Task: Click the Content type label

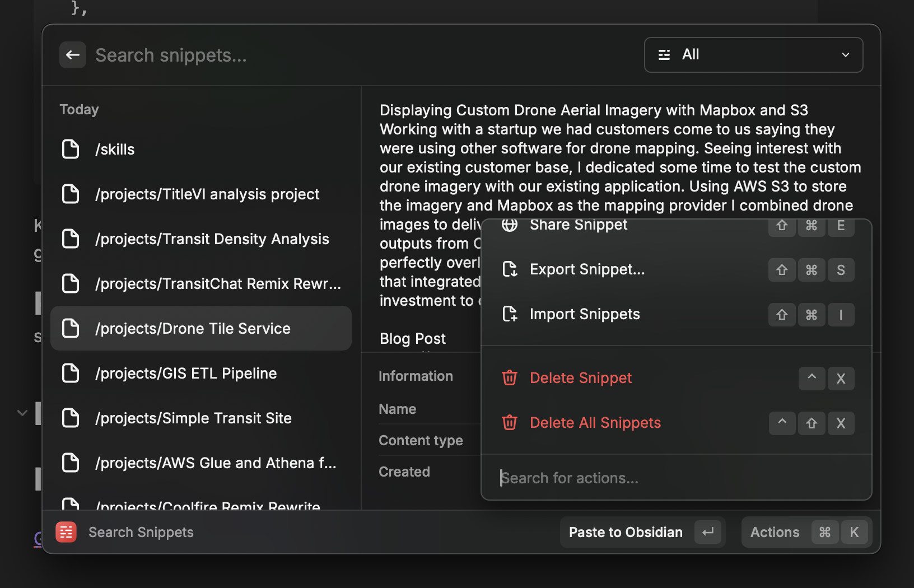Action: point(421,441)
